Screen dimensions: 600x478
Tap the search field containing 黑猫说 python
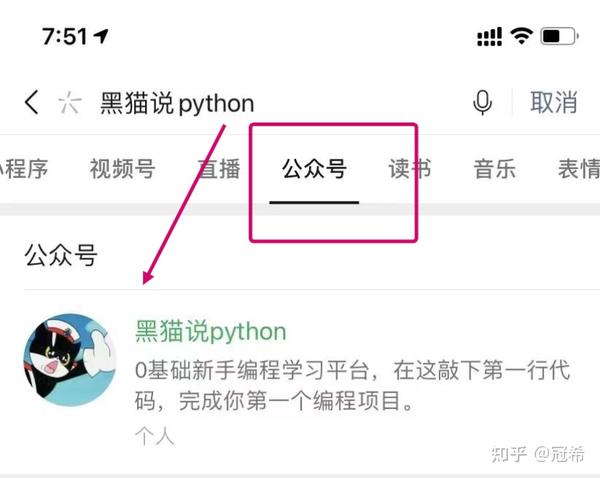click(264, 103)
